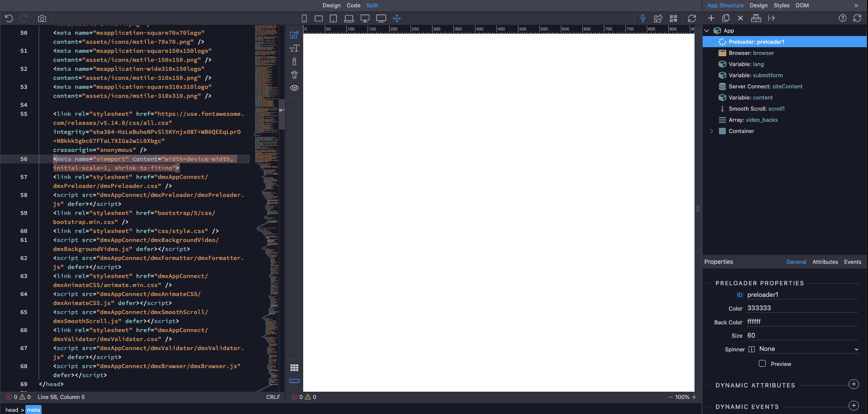
Task: Click the head breadcrumb
Action: click(12, 410)
